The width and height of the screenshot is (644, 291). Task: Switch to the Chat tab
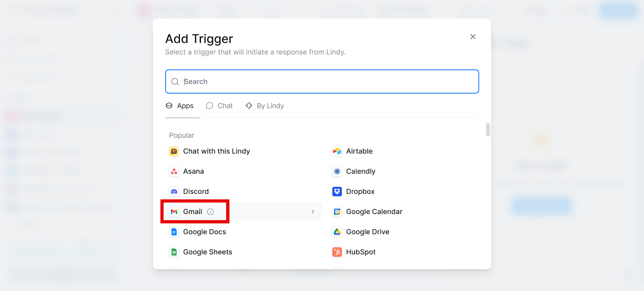219,106
